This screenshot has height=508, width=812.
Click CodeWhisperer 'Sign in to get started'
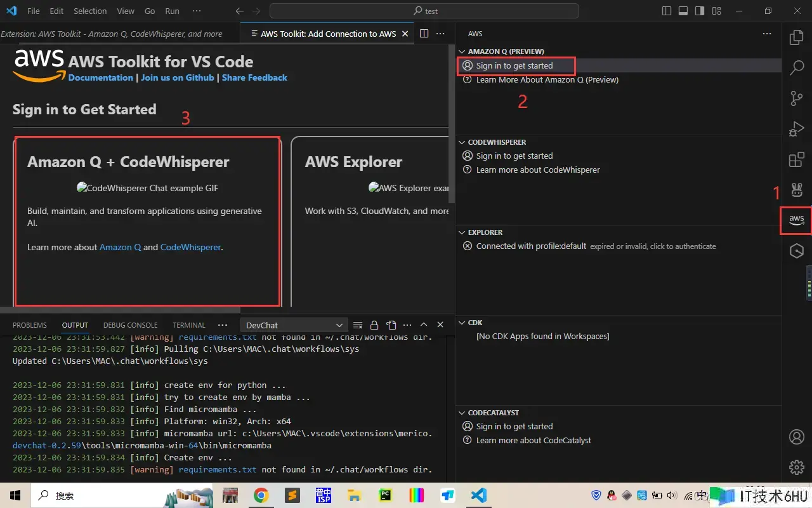pyautogui.click(x=619, y=156)
